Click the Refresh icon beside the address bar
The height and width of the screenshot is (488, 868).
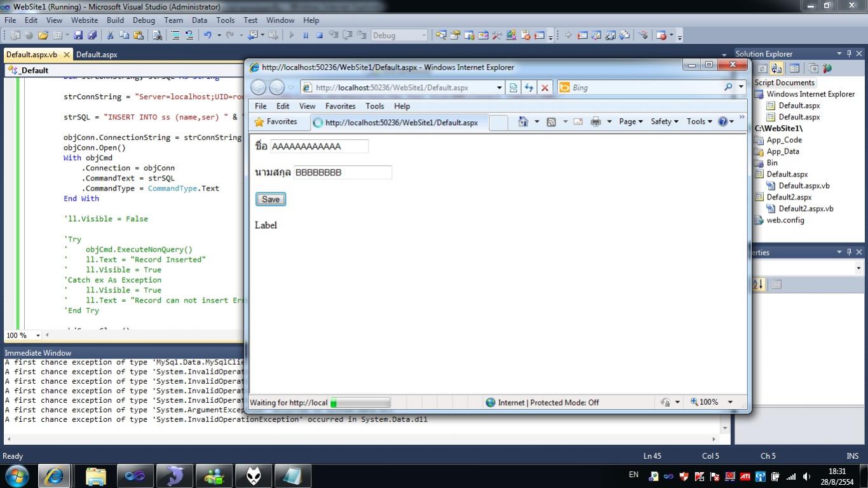[529, 88]
